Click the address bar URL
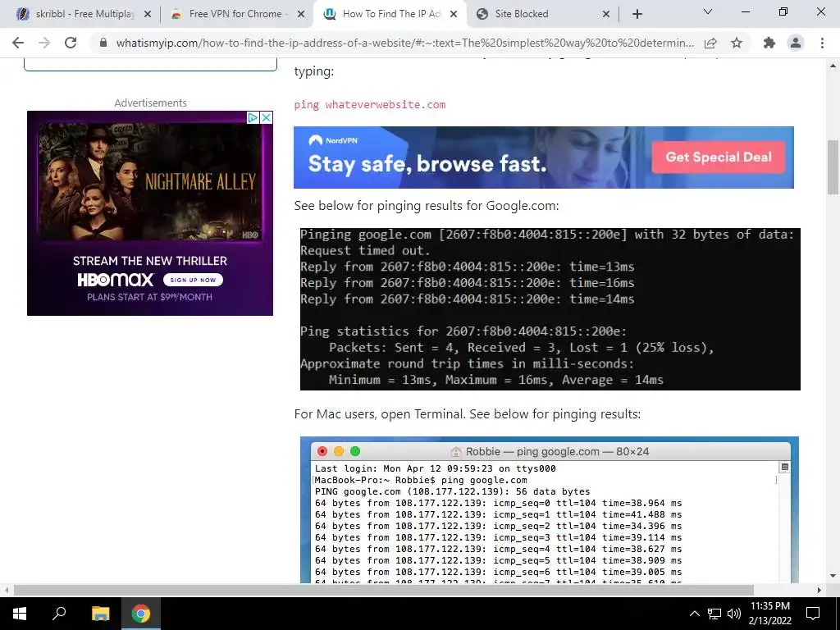 404,43
